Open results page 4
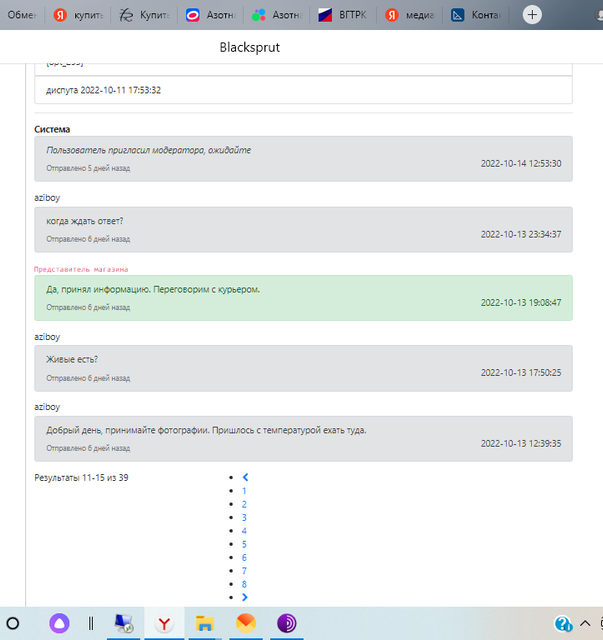The height and width of the screenshot is (640, 603). (244, 531)
